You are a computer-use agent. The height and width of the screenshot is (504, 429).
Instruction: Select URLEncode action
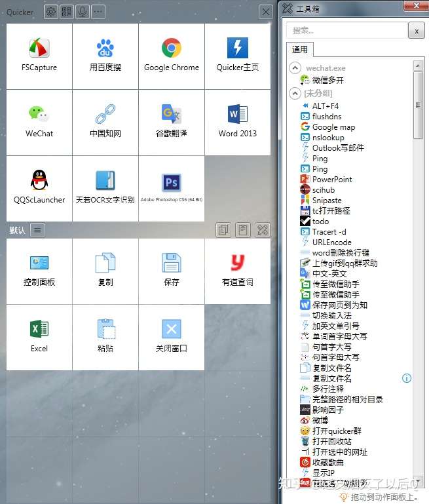pyautogui.click(x=326, y=242)
